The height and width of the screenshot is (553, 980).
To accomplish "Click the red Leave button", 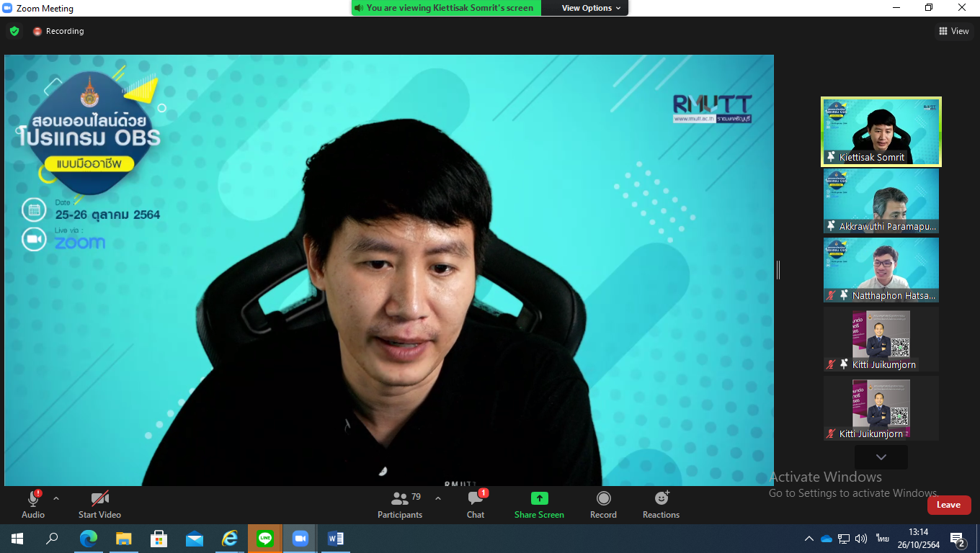I will [x=949, y=505].
